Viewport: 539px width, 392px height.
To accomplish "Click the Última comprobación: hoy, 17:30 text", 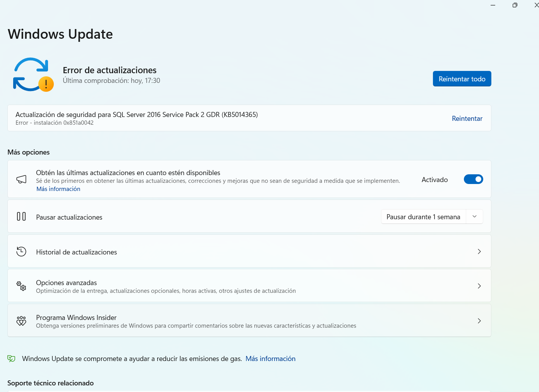I will click(x=112, y=81).
